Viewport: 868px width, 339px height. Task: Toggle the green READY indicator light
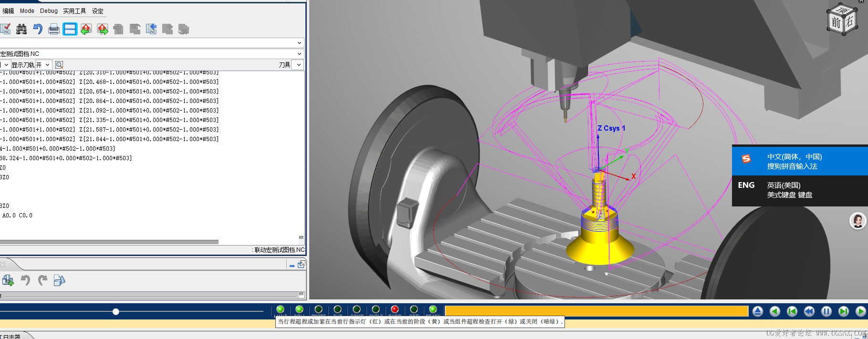(x=433, y=309)
